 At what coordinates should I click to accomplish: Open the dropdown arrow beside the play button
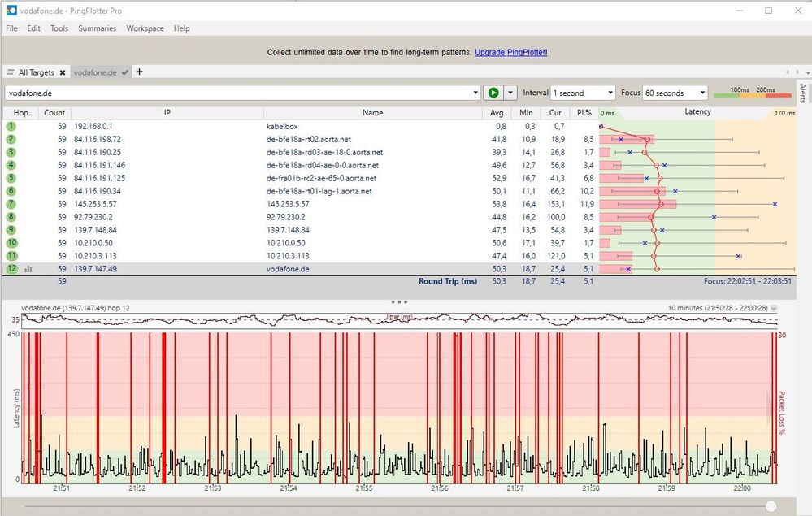[x=510, y=93]
